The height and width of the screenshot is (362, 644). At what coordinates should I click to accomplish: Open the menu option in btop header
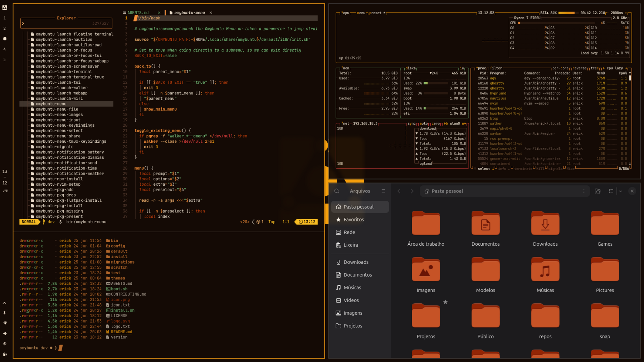[361, 13]
